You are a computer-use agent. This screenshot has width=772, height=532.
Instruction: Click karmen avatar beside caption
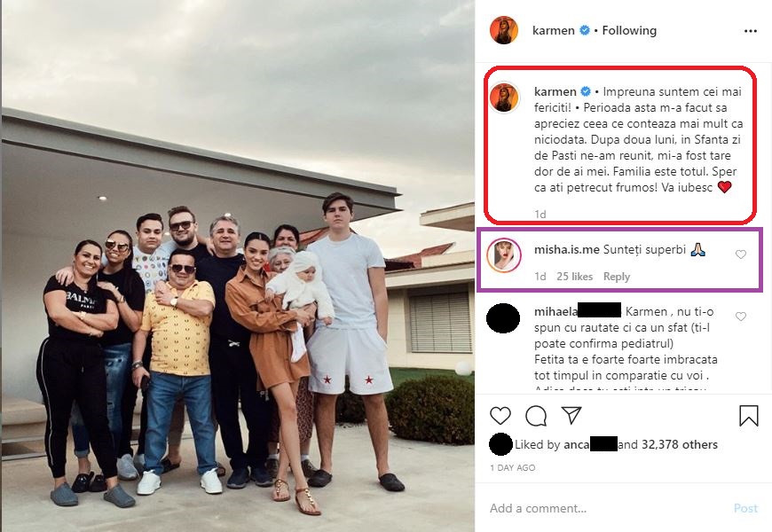[x=504, y=98]
